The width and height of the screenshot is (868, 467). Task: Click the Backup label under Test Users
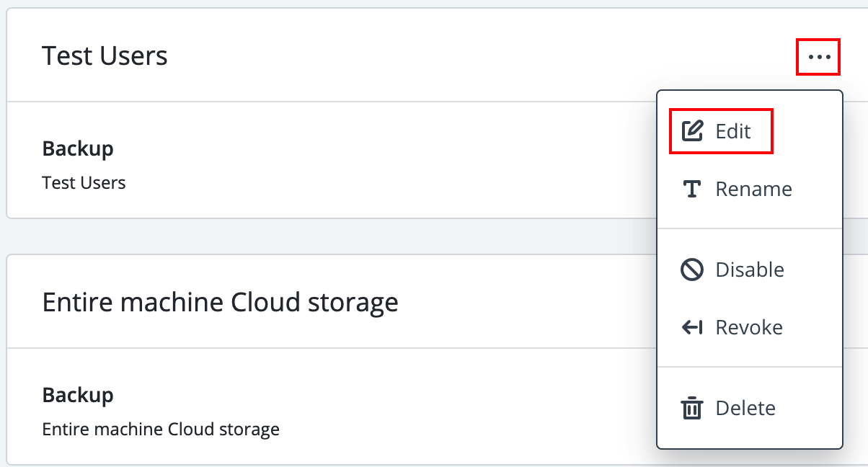click(x=78, y=148)
